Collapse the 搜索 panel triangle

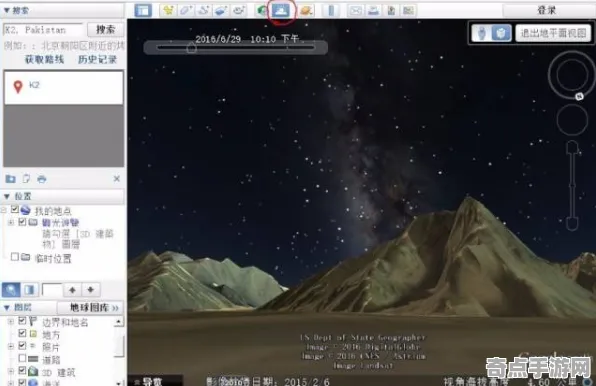click(7, 10)
